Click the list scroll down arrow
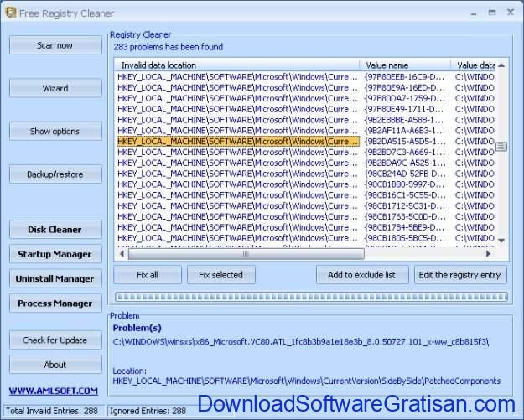Screen dimensions: 524x420 (x=501, y=241)
